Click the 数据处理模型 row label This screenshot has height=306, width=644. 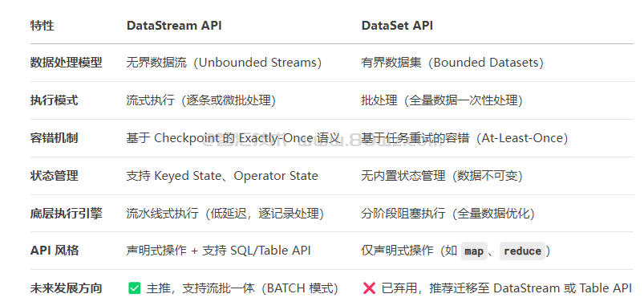66,63
